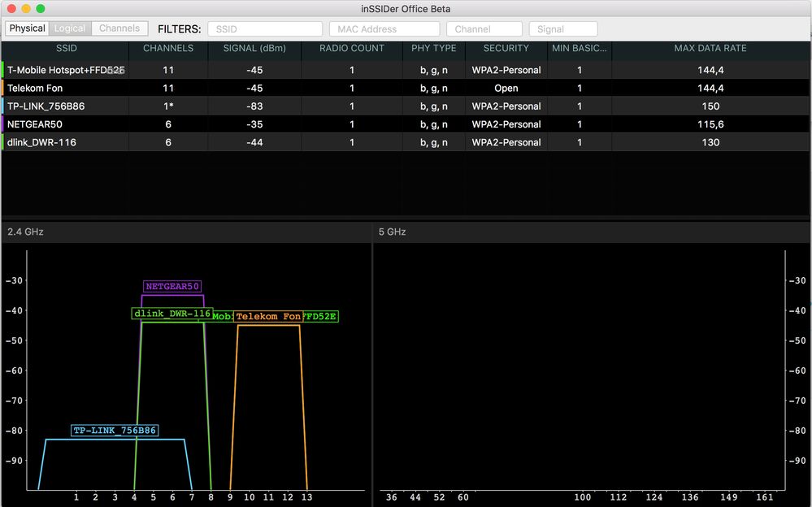This screenshot has width=812, height=507.
Task: Click the Signal filter field
Action: (x=563, y=29)
